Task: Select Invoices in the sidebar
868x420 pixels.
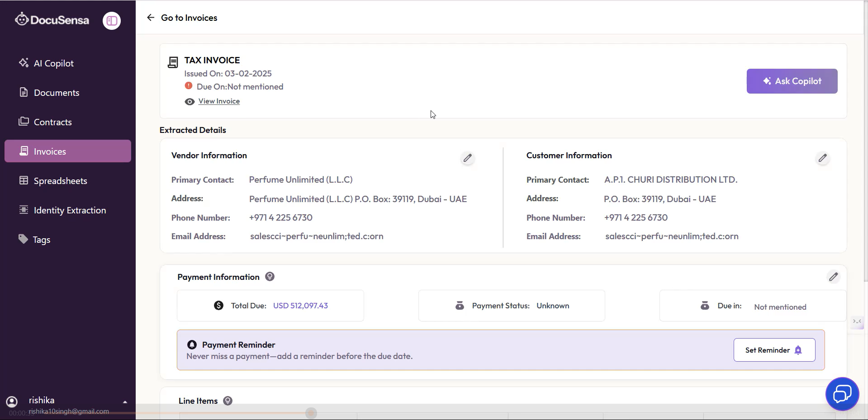Action: pyautogui.click(x=68, y=151)
